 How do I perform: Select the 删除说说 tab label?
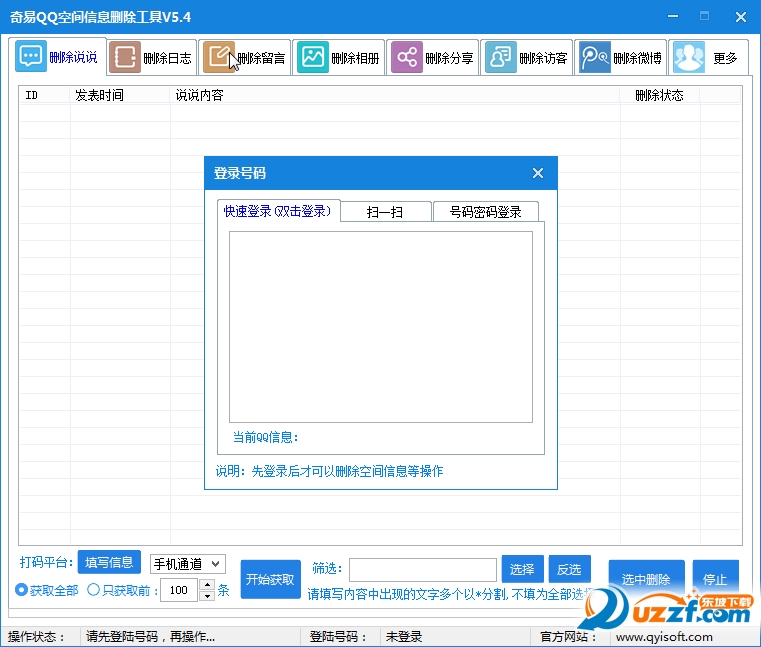point(73,57)
